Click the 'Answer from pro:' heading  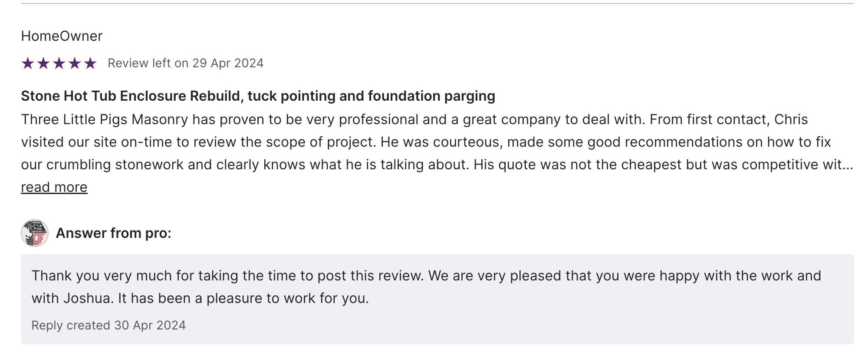click(114, 233)
